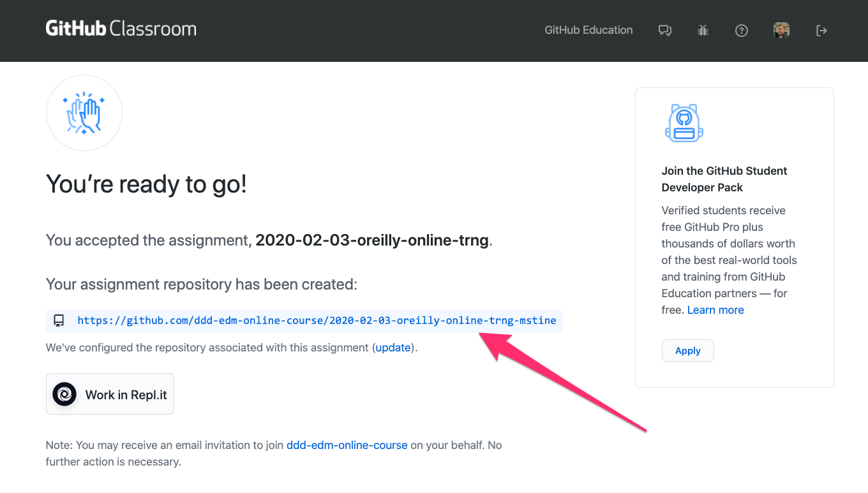Screen dimensions: 868x493
Task: Open the Learn more link
Action: point(715,310)
